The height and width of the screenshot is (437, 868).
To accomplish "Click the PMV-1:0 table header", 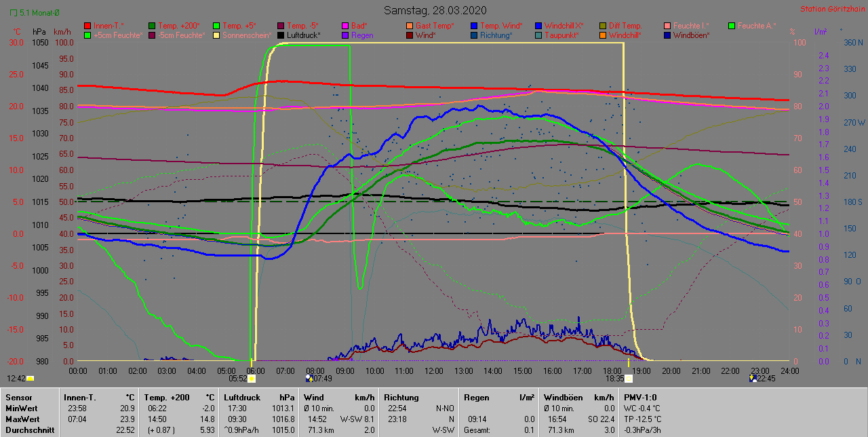I will click(640, 397).
